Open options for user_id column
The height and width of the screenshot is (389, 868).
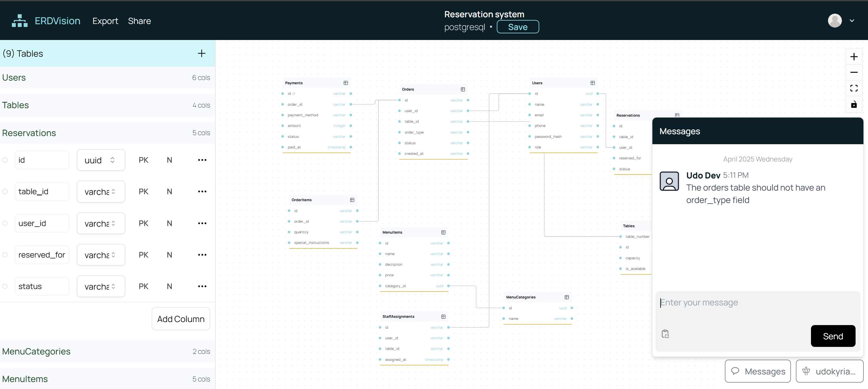tap(202, 224)
